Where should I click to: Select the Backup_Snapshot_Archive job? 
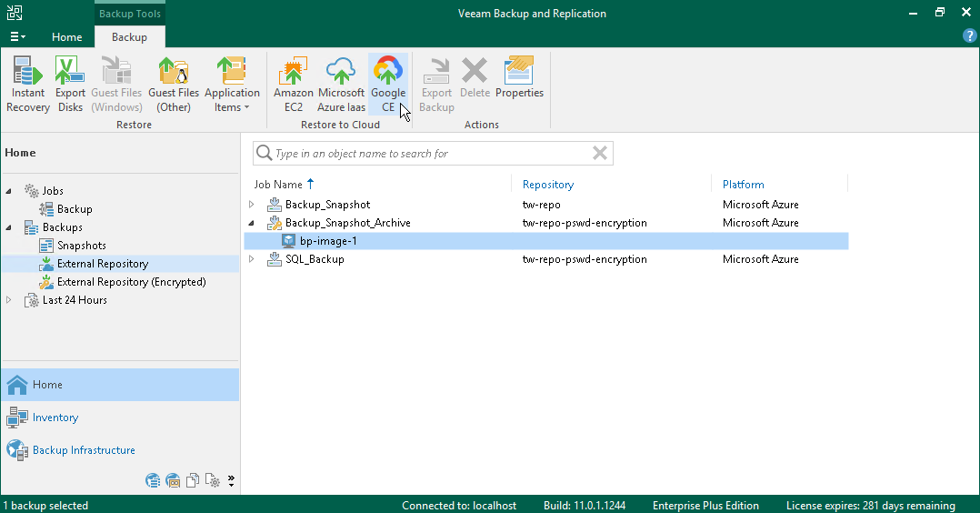[347, 223]
